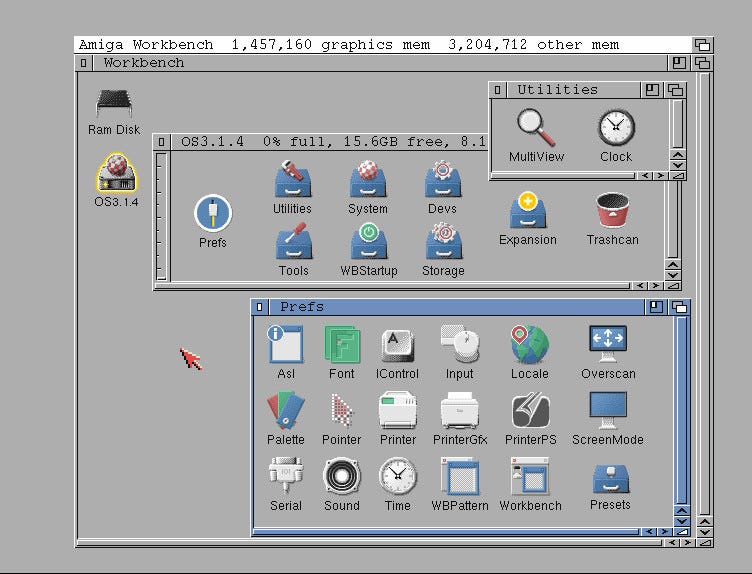Click the screen depth gadget on title bar
This screenshot has width=752, height=574.
click(703, 45)
